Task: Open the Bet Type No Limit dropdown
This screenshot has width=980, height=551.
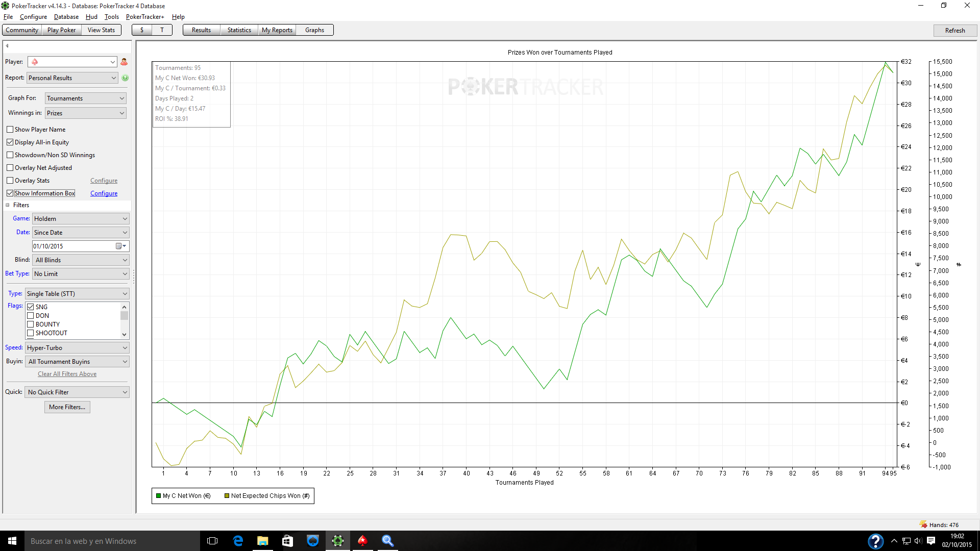Action: (81, 274)
